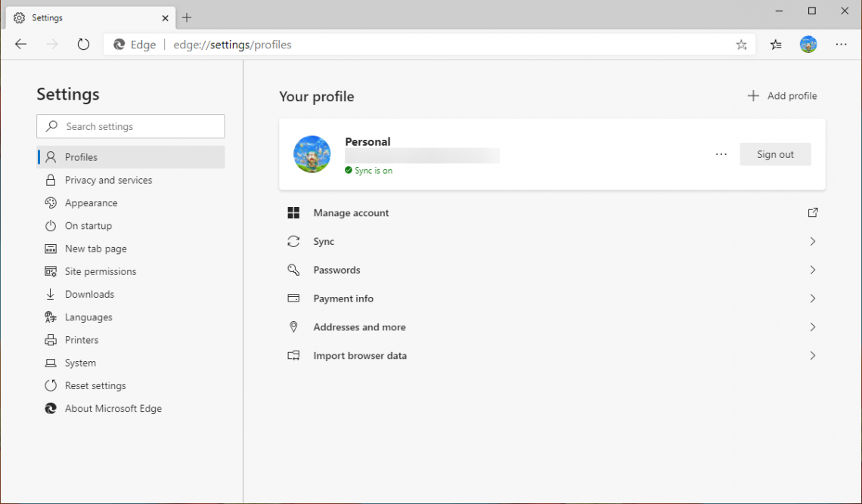Expand the Passwords section chevron
The width and height of the screenshot is (862, 504).
click(x=812, y=270)
